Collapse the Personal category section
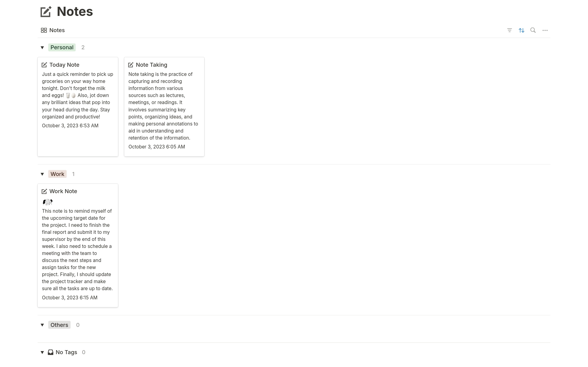This screenshot has height=367, width=588. 42,47
